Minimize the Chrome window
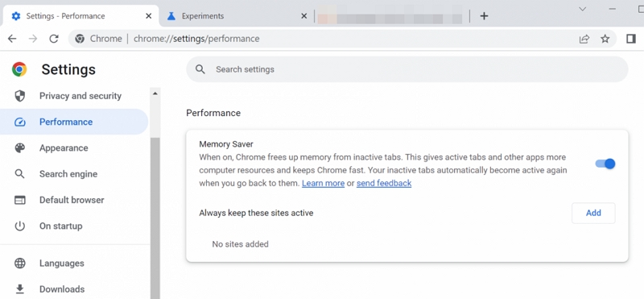Viewport: 644px width, 299px height. tap(613, 9)
